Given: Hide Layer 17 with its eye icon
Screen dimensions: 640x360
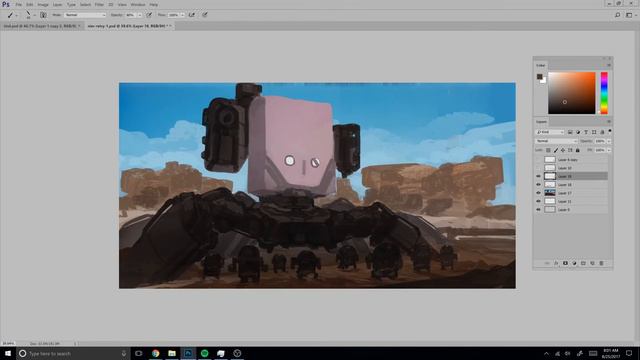Looking at the screenshot, I should [538, 193].
